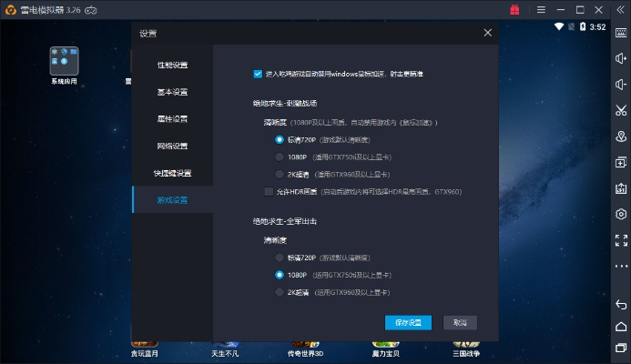631x364 pixels.
Task: Click the volume up sidebar icon
Action: tap(621, 59)
